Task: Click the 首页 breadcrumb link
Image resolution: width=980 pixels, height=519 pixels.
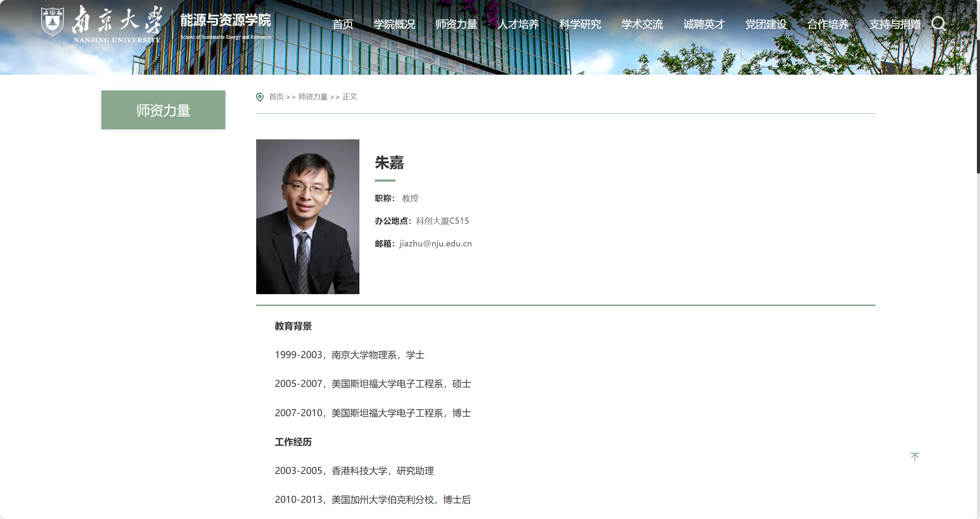Action: (276, 97)
